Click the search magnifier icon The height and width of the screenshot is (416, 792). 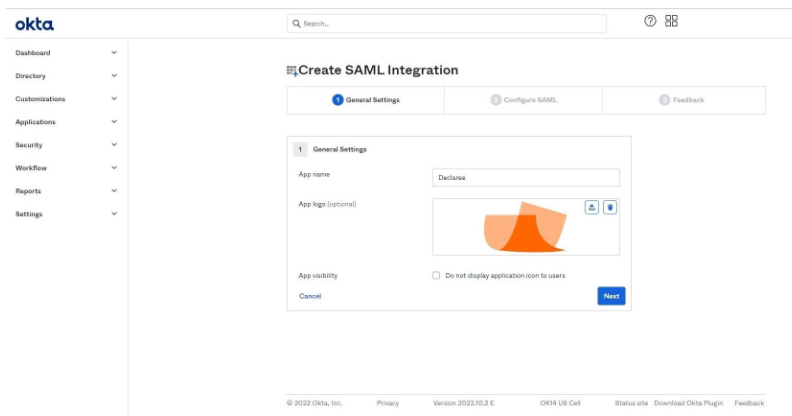[x=297, y=23]
